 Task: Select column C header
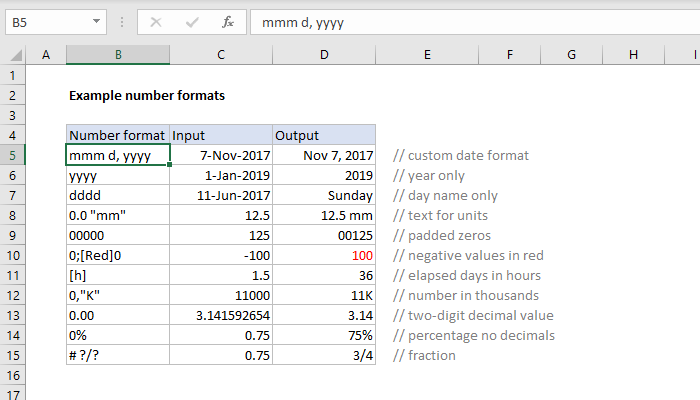coord(221,54)
